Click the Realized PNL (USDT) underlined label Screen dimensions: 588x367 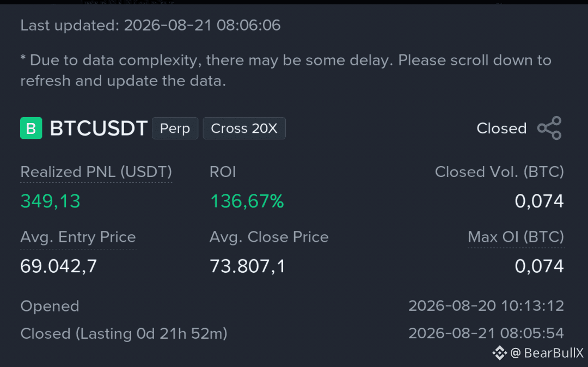96,172
